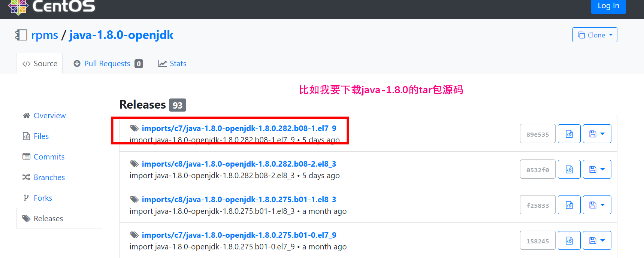Click the Releases count badge 93
This screenshot has height=258, width=644.
click(178, 105)
